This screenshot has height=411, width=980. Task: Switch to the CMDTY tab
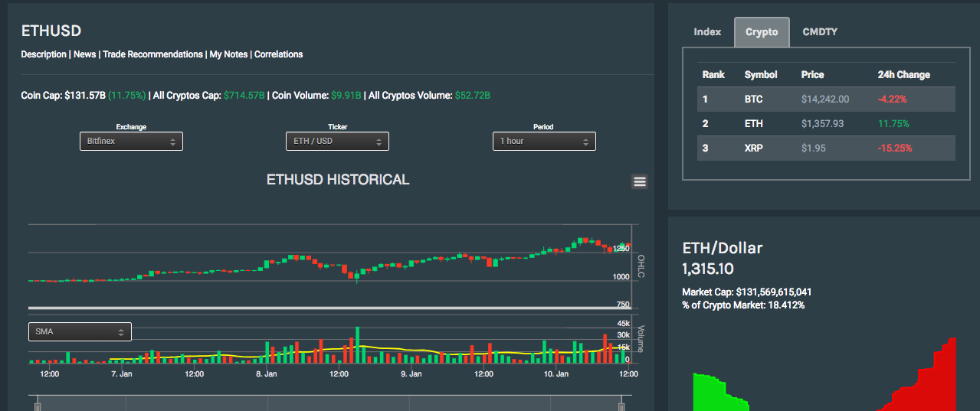click(x=820, y=31)
